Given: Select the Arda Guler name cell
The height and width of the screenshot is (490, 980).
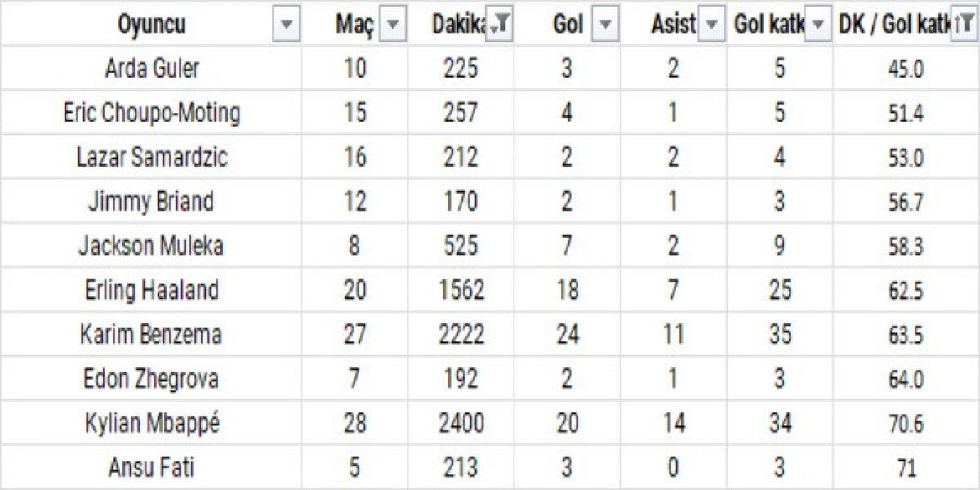Looking at the screenshot, I should [151, 69].
